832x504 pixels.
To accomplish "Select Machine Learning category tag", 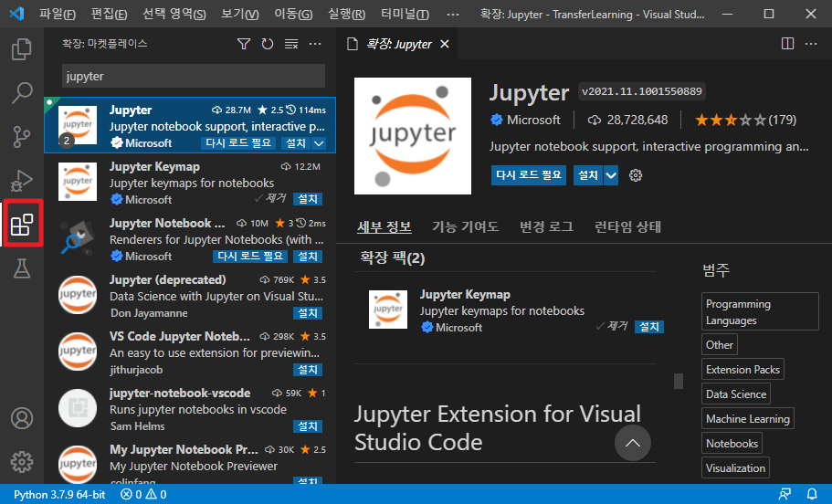I will point(748,418).
